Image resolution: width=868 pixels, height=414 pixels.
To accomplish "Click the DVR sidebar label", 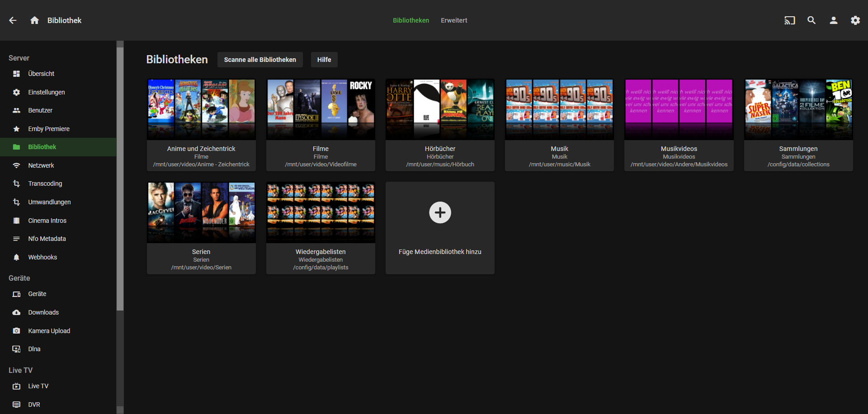I will click(x=34, y=405).
